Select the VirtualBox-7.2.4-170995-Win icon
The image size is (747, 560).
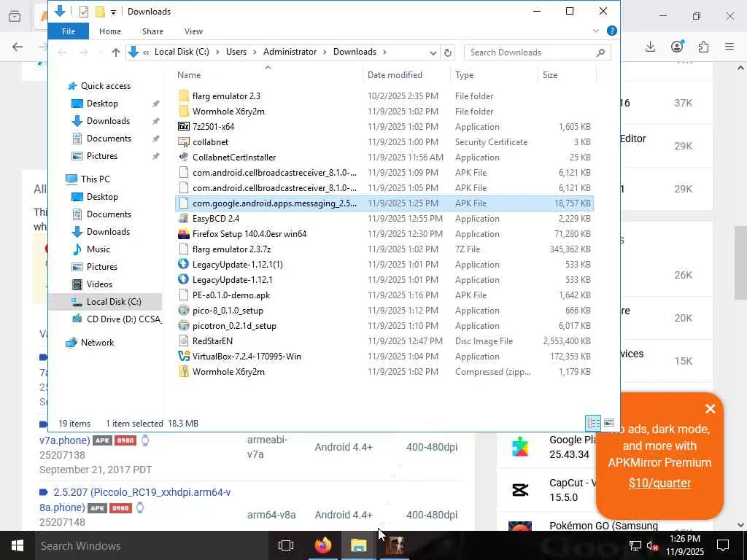(x=183, y=356)
